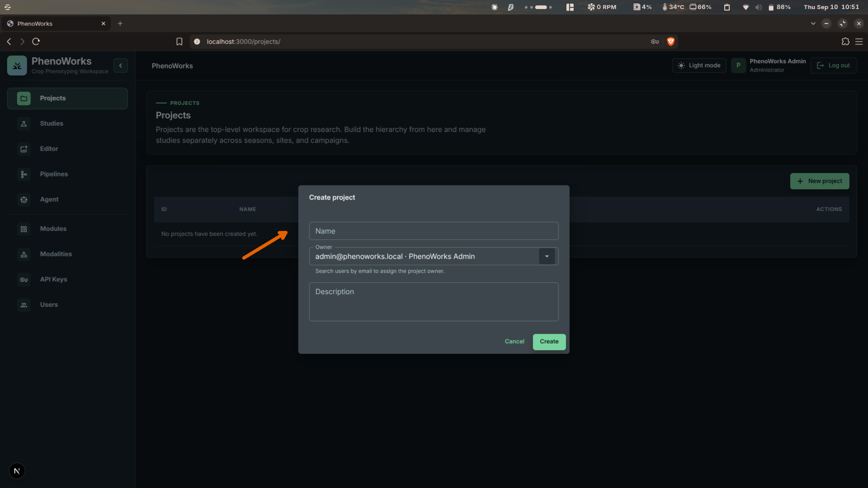
Task: Bookmark this page
Action: [179, 42]
